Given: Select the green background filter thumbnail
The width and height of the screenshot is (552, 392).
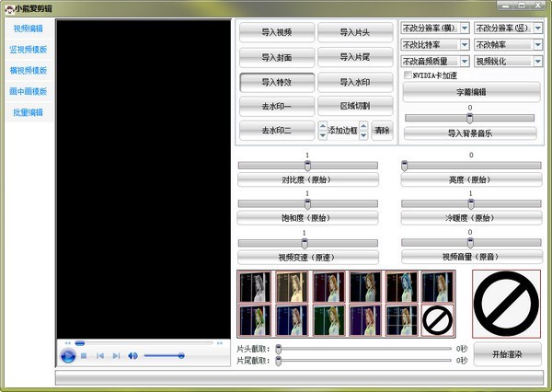Looking at the screenshot, I should pyautogui.click(x=328, y=320).
